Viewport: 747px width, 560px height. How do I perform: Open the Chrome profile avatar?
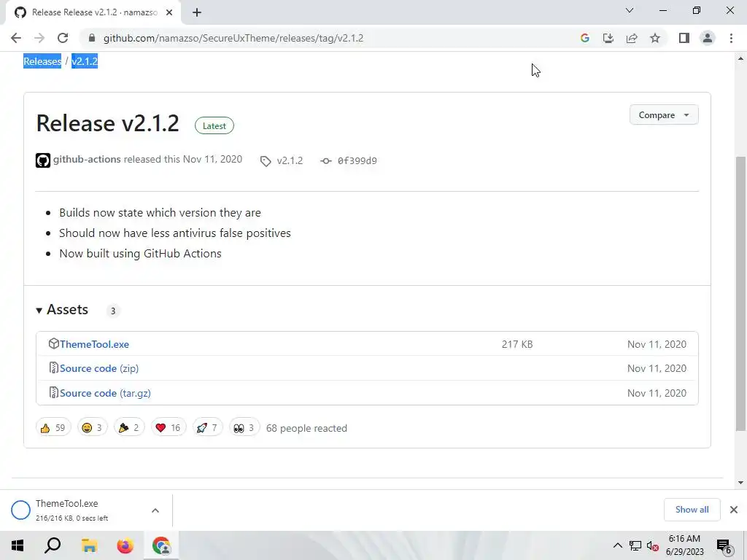708,38
